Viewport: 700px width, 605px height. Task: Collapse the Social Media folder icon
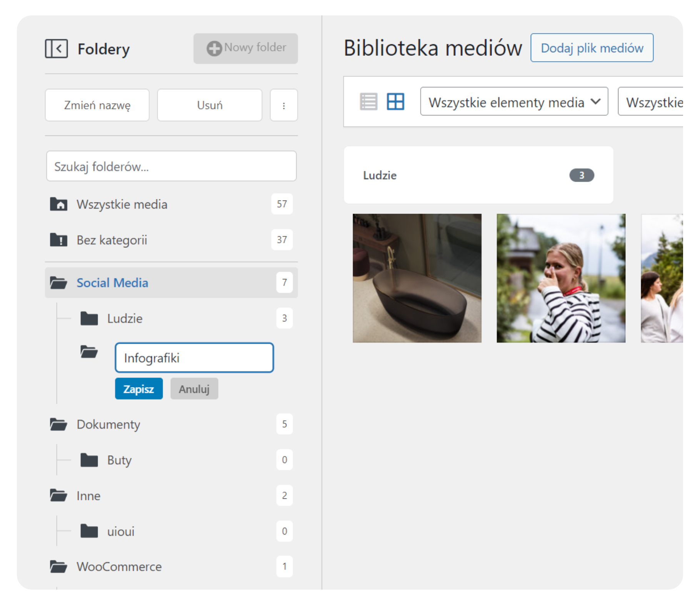pos(58,283)
